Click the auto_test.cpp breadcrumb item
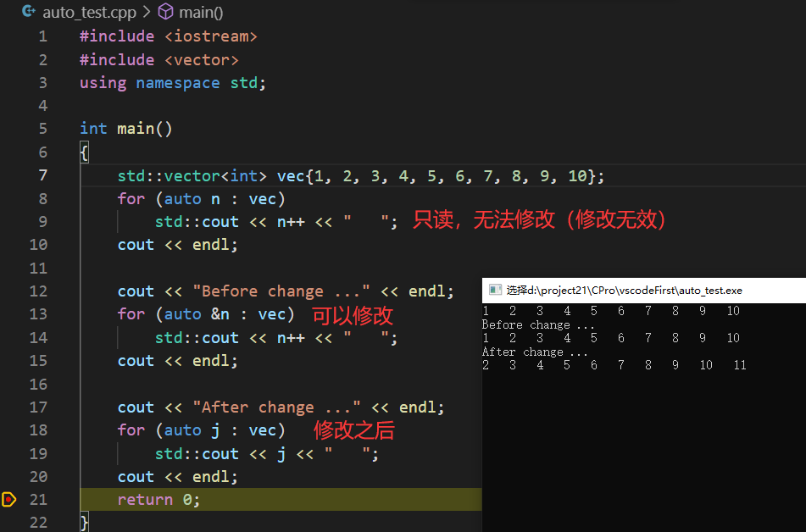Screen dimensions: 806x532 pyautogui.click(x=89, y=12)
